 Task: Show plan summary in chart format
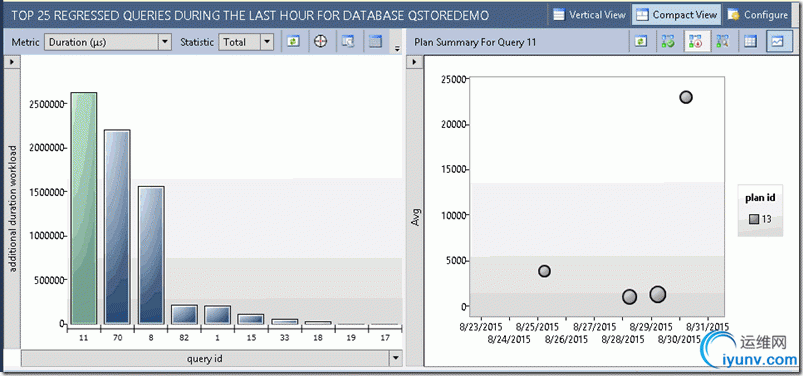click(778, 41)
